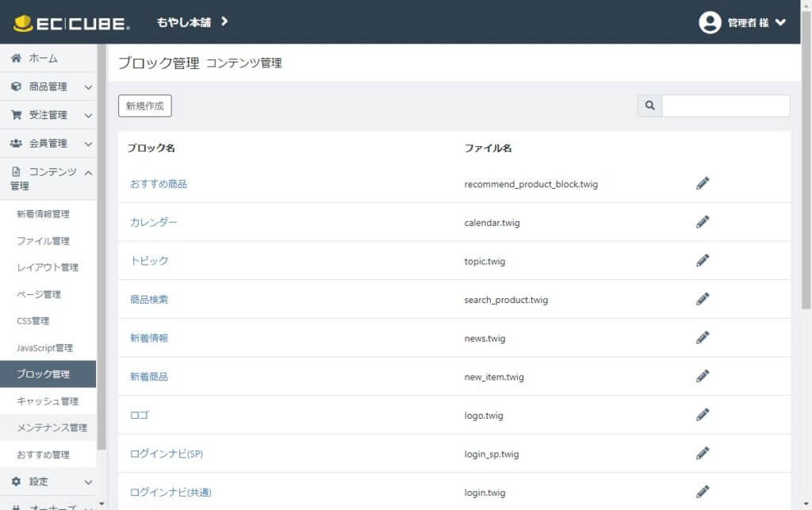Open the おすすめ商品 block link

[159, 184]
